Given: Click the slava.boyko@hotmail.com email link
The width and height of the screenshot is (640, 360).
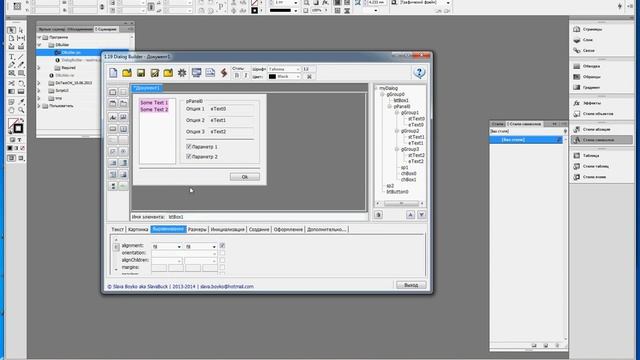Looking at the screenshot, I should click(227, 287).
